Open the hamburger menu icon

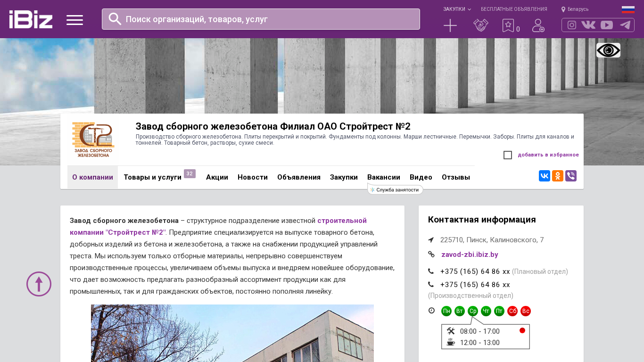[74, 20]
